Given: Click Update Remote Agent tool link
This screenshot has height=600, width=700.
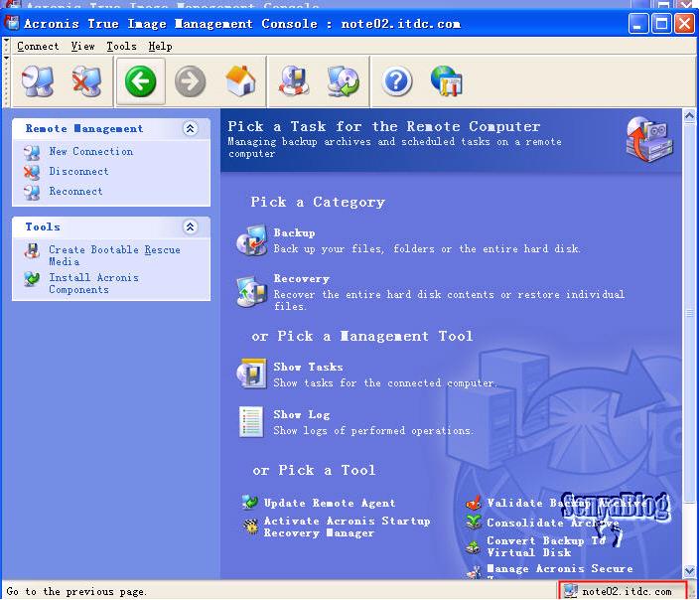Looking at the screenshot, I should tap(330, 503).
